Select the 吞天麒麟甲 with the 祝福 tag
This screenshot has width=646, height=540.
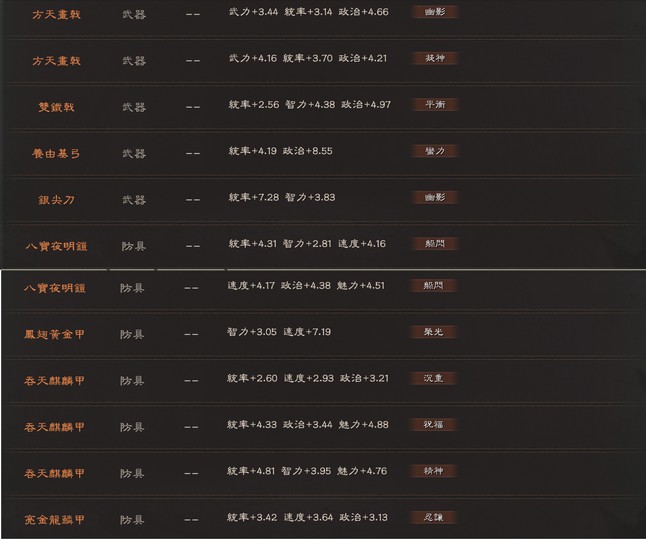pos(54,427)
